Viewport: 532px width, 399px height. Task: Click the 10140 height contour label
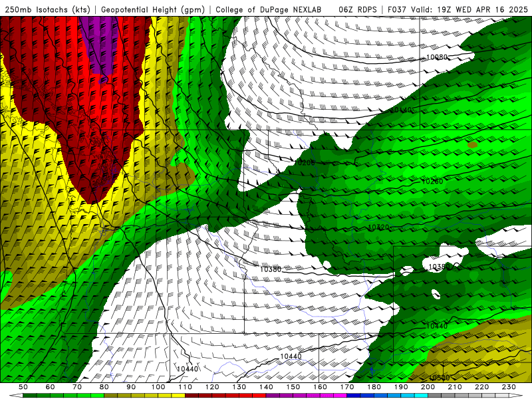(x=401, y=110)
